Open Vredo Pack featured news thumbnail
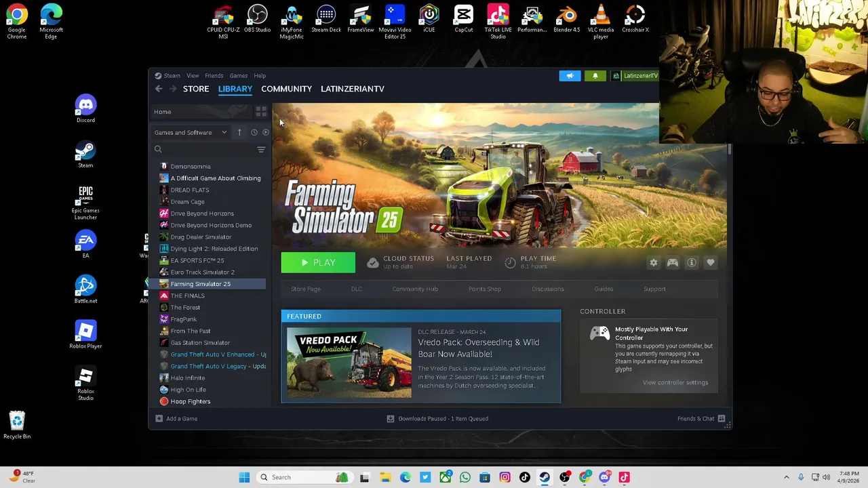The image size is (868, 488). tap(349, 363)
